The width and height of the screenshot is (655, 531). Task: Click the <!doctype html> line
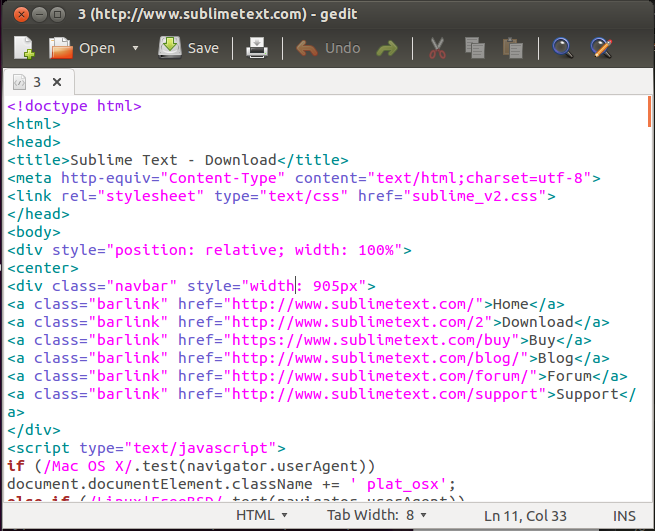pyautogui.click(x=74, y=106)
